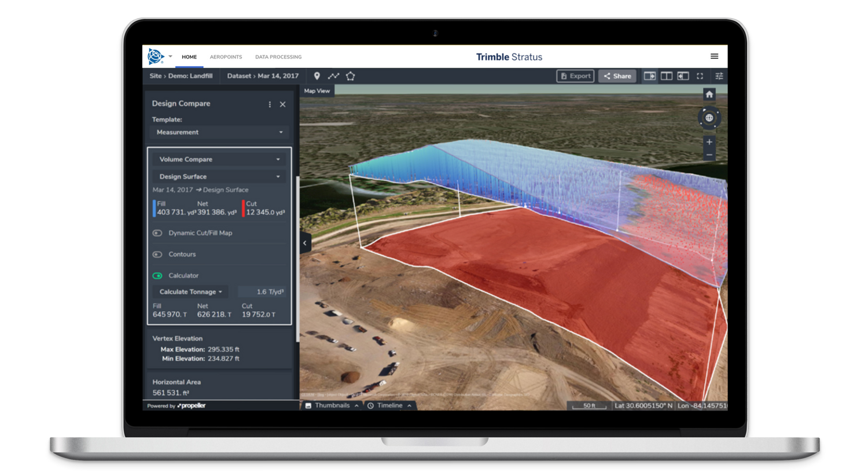This screenshot has height=472, width=868.
Task: Click the Fill tonnage 645 970 T
Action: tap(170, 314)
